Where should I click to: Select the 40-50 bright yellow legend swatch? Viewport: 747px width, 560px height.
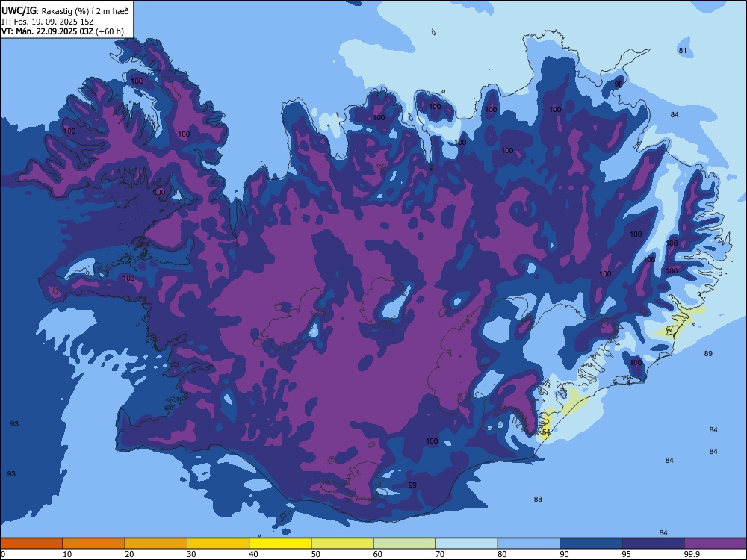tap(280, 544)
